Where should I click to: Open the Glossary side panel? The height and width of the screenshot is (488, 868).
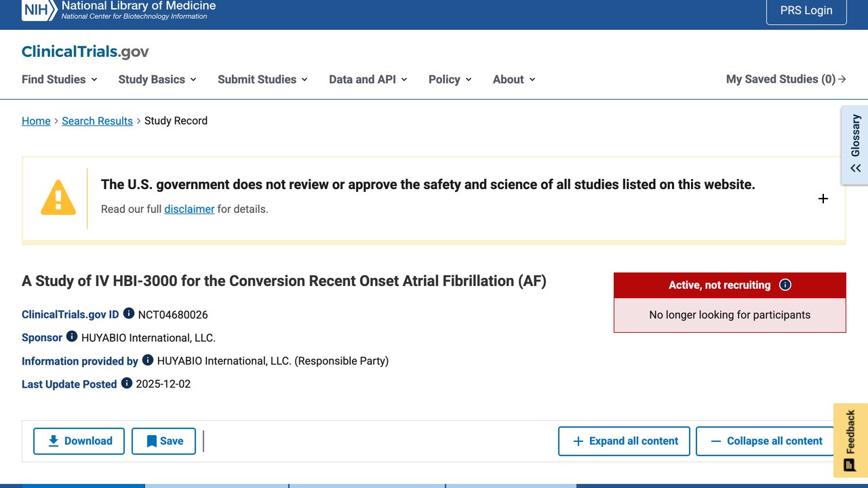[x=855, y=144]
